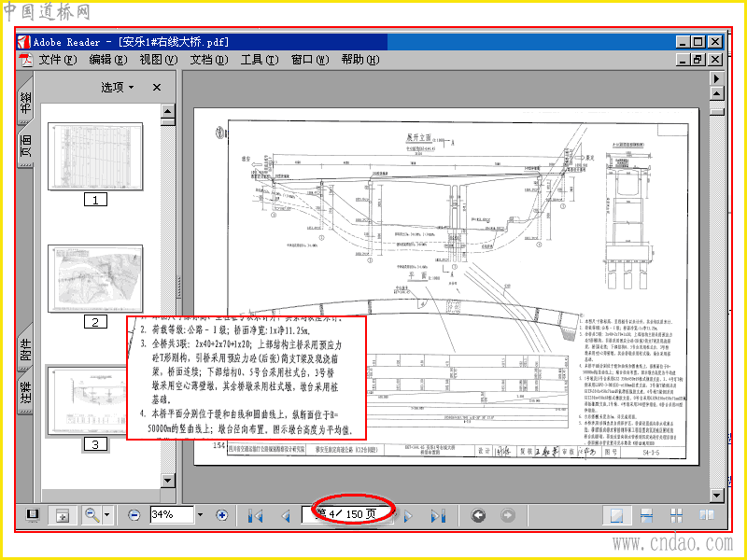
Task: Switch to continuous facing layout
Action: point(707,515)
